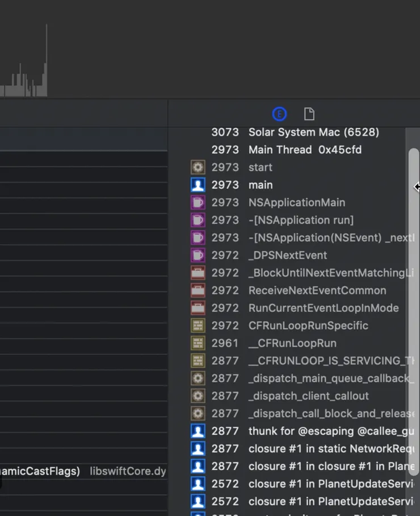Click gear icon beside _dispatch_main_queue_callback
420x516 pixels.
click(198, 379)
